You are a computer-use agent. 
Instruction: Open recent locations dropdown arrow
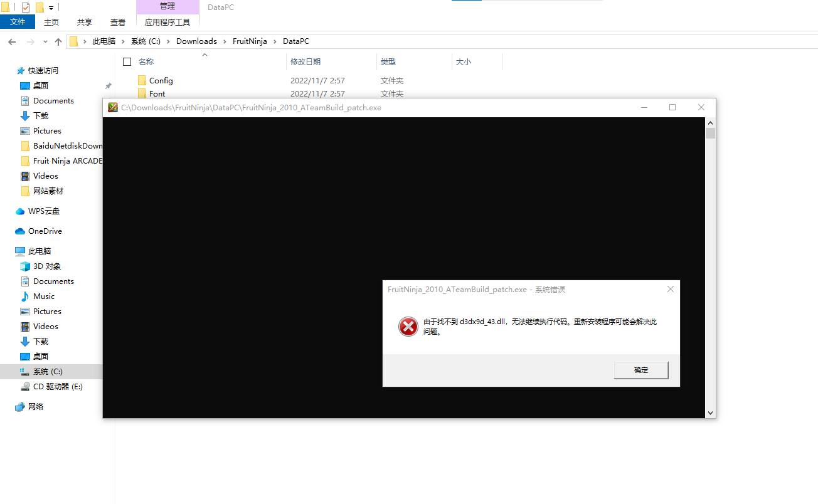[45, 41]
